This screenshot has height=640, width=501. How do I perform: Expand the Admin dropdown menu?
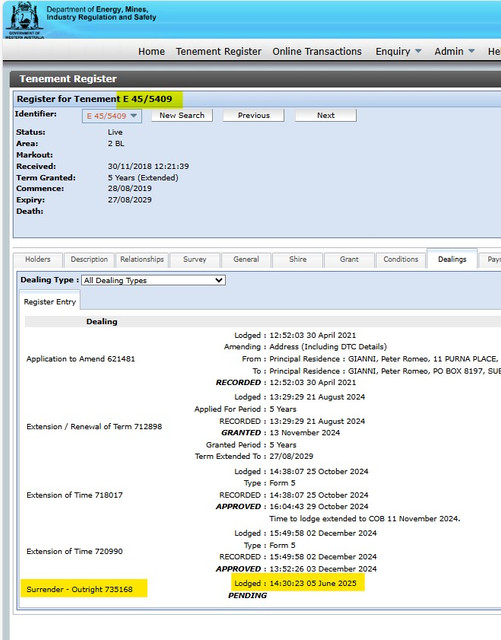(454, 51)
